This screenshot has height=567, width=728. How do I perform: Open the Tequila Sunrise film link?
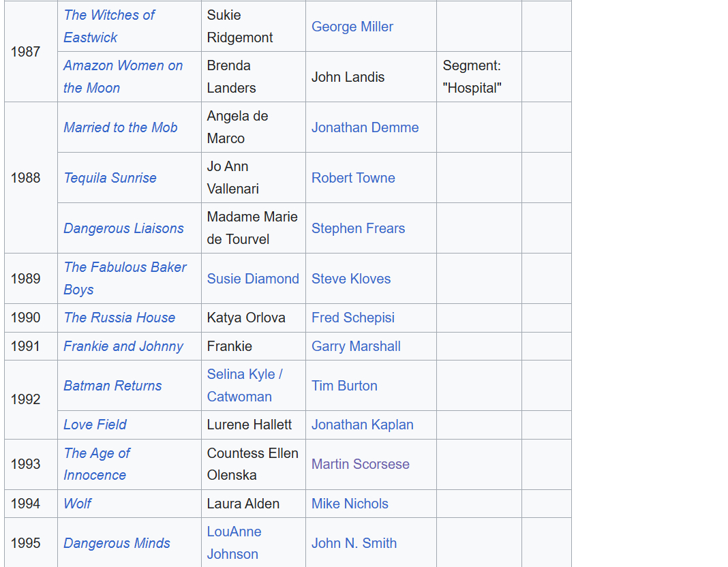point(110,178)
